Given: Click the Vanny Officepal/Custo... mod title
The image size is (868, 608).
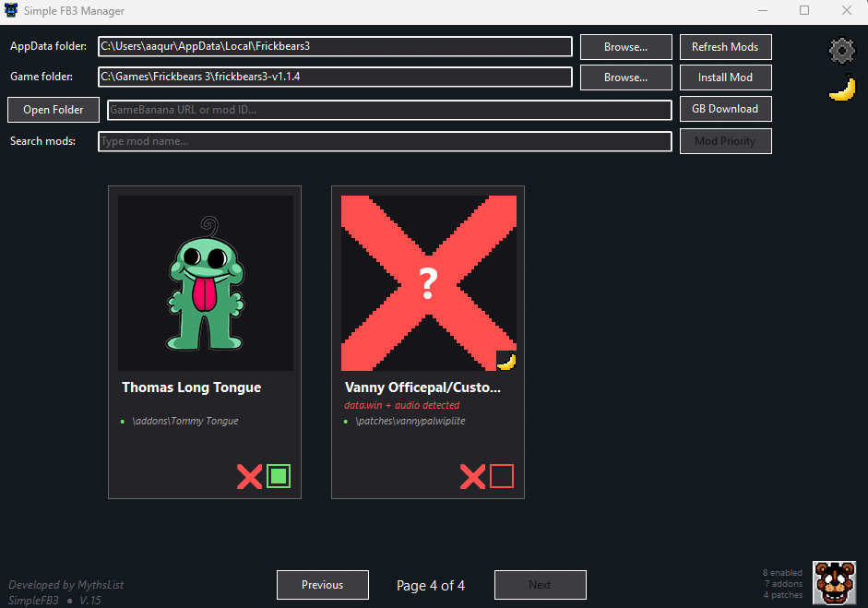Looking at the screenshot, I should (422, 387).
